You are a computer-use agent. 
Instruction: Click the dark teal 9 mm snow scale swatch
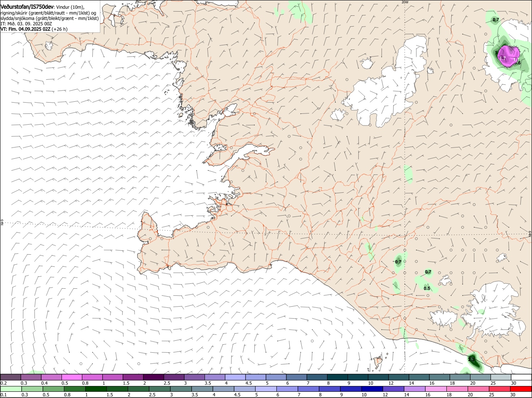pos(358,377)
